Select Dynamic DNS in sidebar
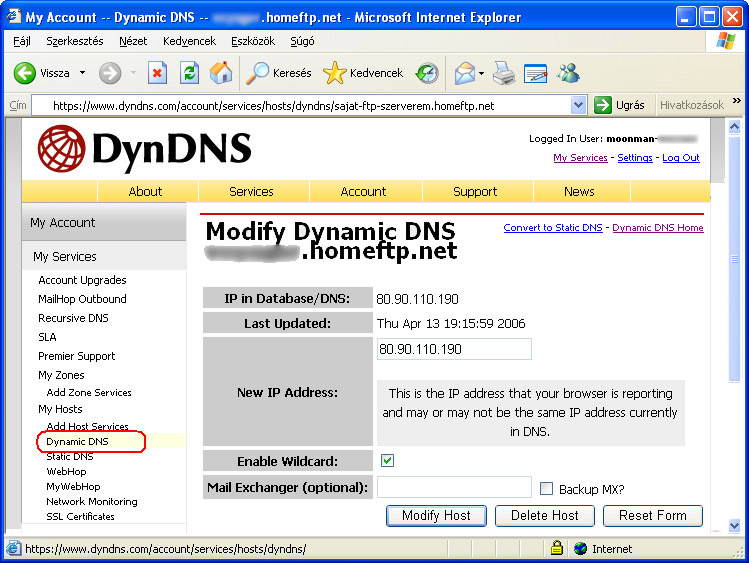 [77, 441]
